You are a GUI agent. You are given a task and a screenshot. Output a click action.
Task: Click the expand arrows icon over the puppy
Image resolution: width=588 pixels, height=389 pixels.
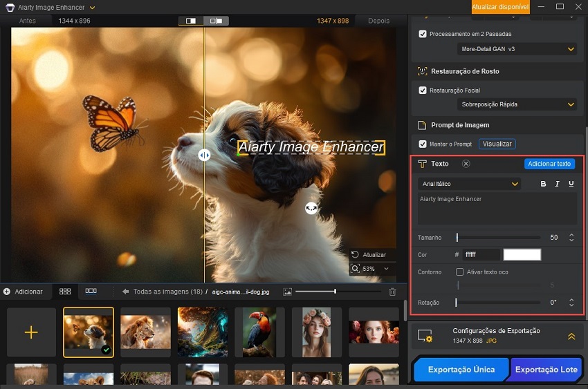pos(311,208)
